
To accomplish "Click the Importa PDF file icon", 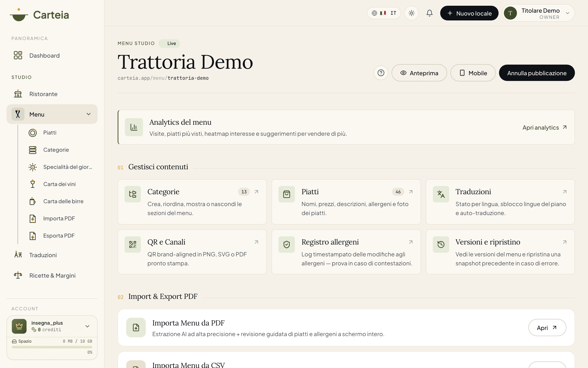I will [32, 219].
